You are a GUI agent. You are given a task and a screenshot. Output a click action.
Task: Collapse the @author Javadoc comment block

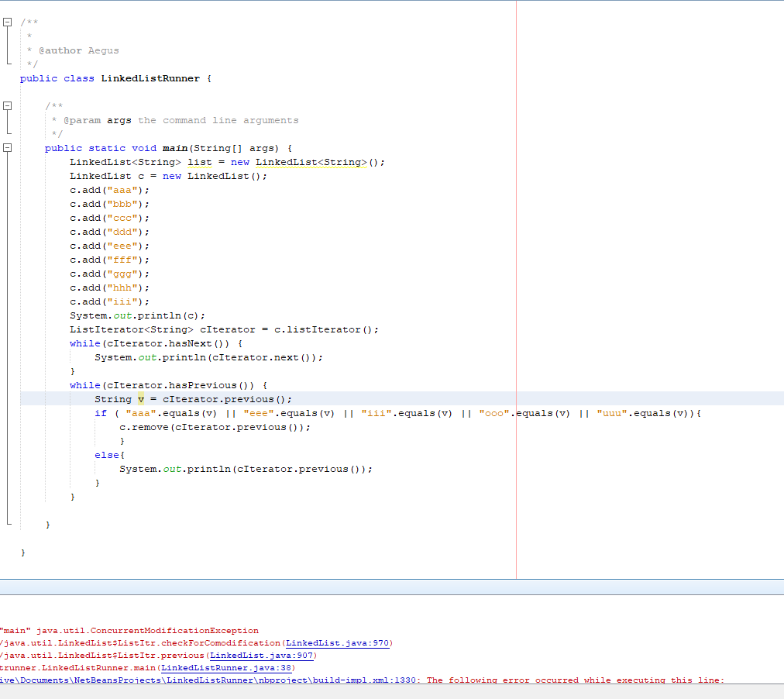click(x=8, y=22)
